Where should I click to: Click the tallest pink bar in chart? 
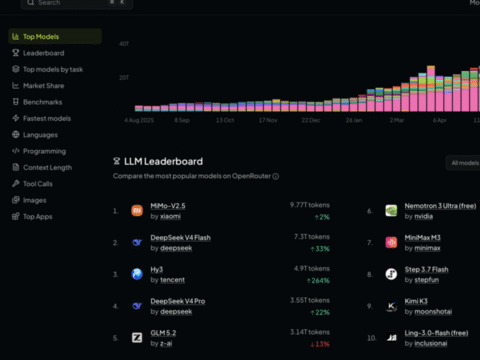[431, 89]
